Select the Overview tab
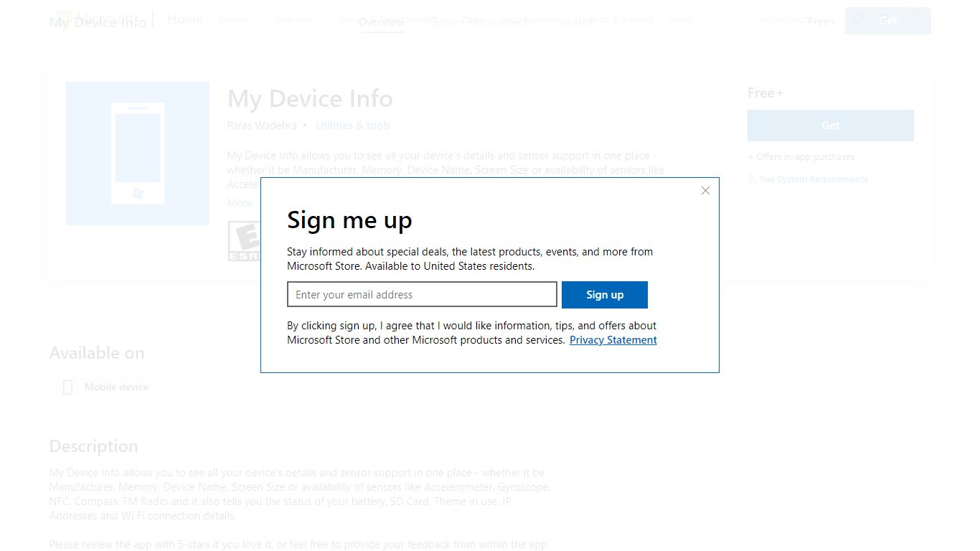This screenshot has width=980, height=551. click(x=382, y=22)
